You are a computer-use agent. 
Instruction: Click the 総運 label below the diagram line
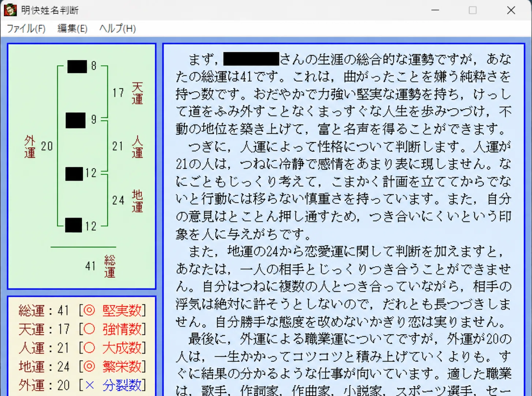pos(110,266)
